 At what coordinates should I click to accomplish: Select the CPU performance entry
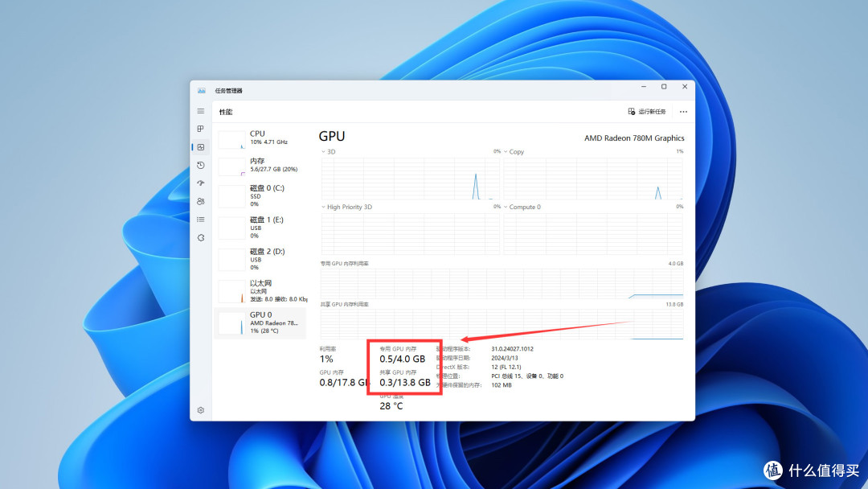click(x=260, y=138)
